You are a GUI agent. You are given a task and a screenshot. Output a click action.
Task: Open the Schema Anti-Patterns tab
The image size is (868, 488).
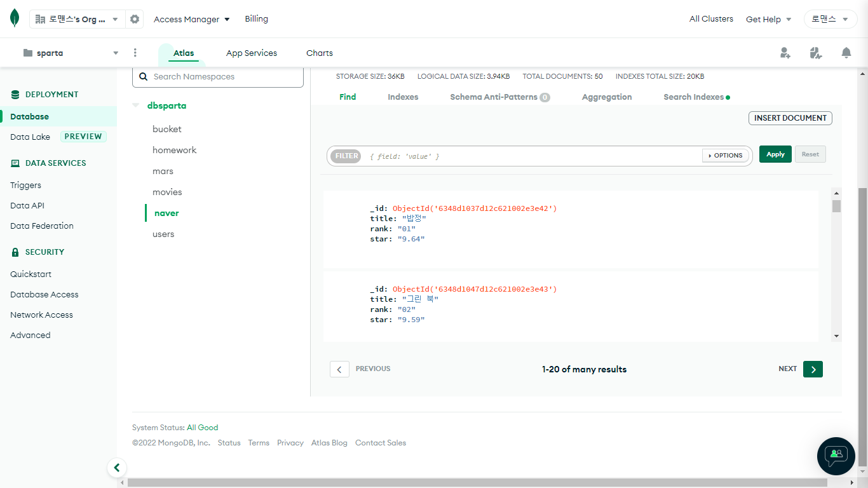[x=500, y=97]
